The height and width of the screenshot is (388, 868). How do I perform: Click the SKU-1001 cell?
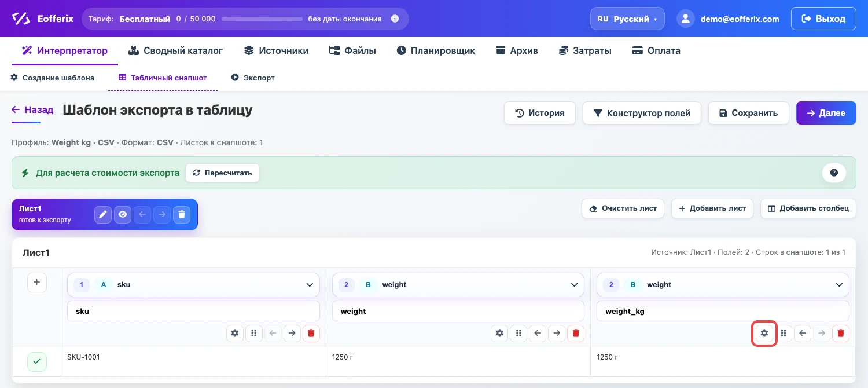pyautogui.click(x=193, y=361)
